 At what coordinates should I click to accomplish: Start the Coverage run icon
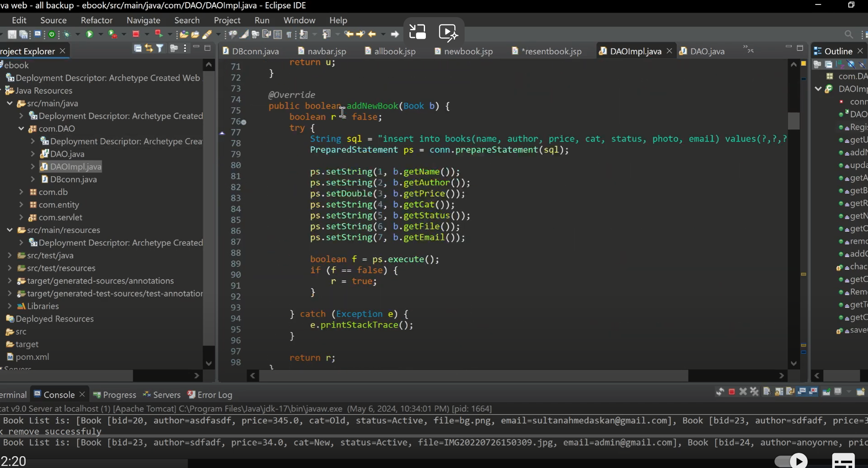click(113, 35)
